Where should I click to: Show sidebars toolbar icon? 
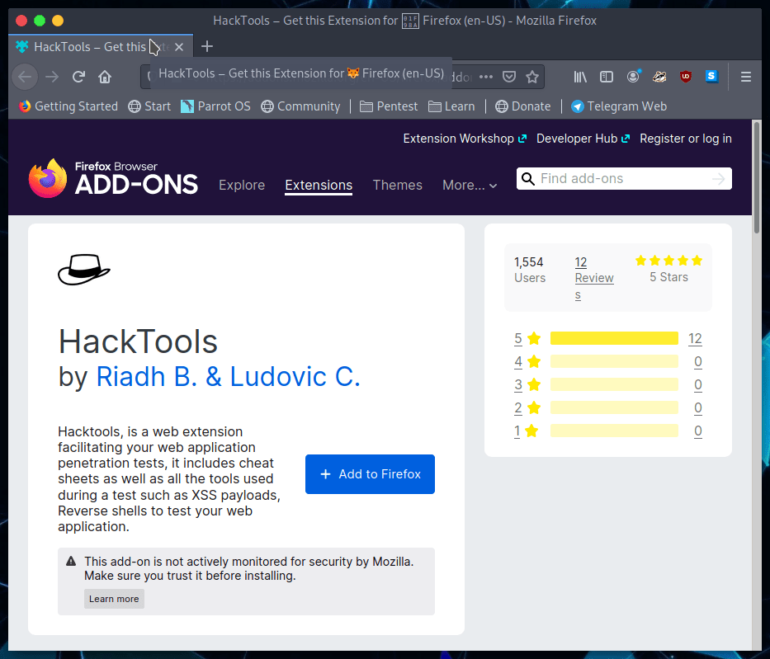click(x=606, y=77)
